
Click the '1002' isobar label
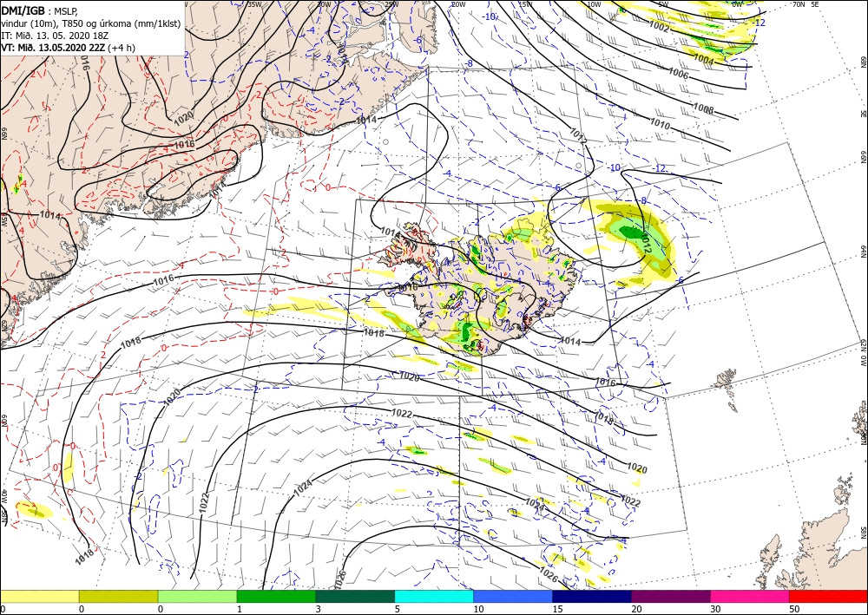tap(659, 26)
